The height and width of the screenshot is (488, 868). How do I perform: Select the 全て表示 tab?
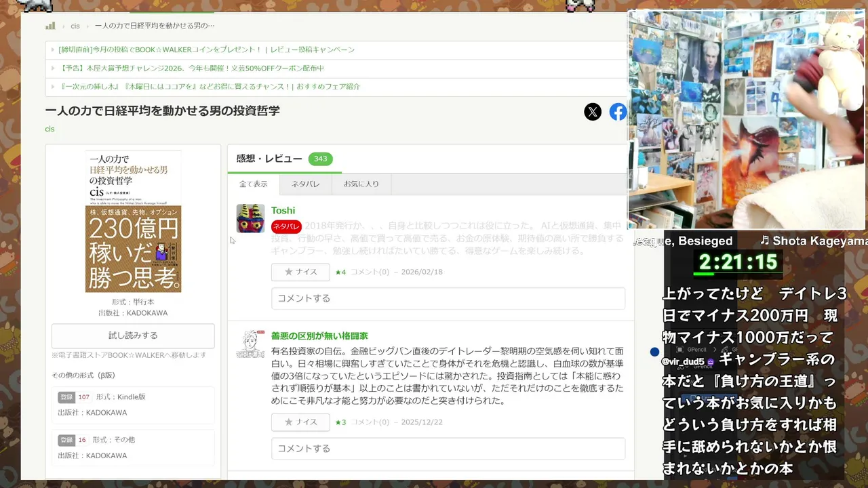click(254, 184)
